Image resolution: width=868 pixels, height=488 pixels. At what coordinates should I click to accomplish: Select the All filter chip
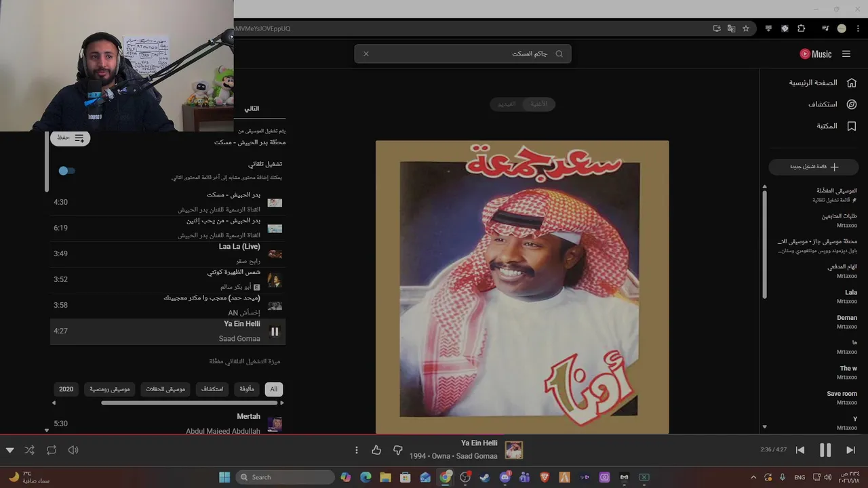pos(273,389)
